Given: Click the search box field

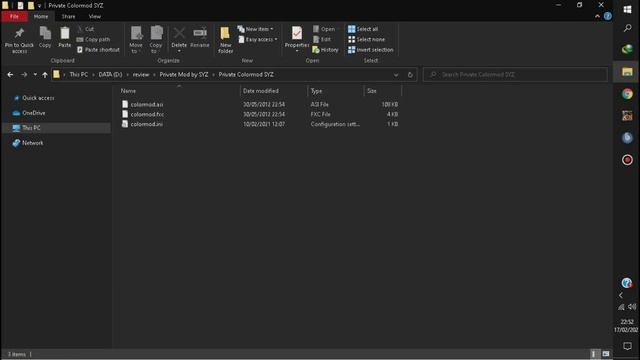Looking at the screenshot, I should point(516,75).
